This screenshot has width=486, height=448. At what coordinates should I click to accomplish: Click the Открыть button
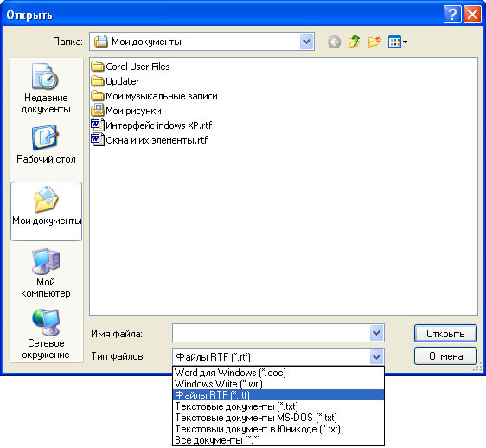pyautogui.click(x=445, y=333)
